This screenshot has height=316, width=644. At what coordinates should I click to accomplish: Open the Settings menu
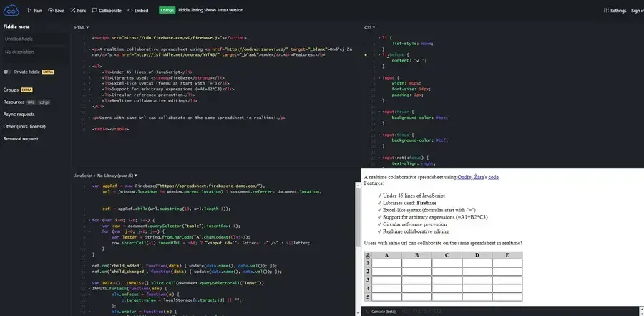pos(615,11)
